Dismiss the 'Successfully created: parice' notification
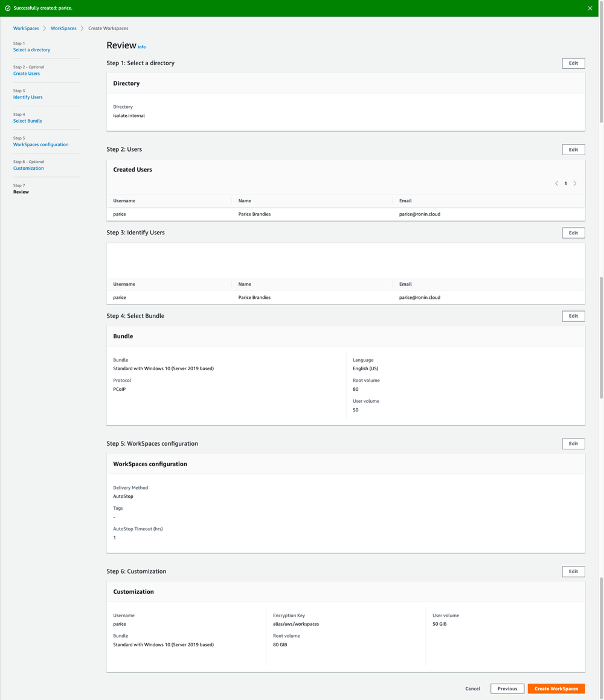Screen dimensions: 604x700 590,8
